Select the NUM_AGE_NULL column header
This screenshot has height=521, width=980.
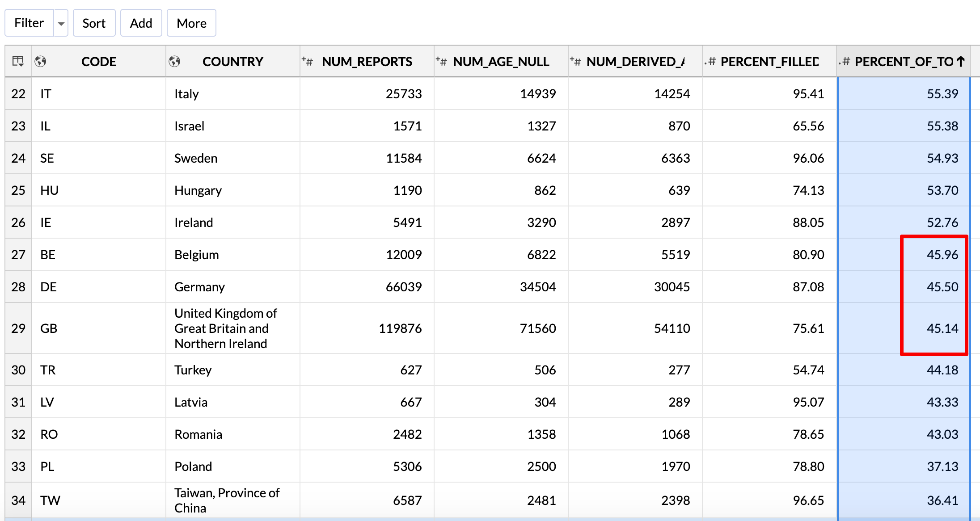coord(501,61)
